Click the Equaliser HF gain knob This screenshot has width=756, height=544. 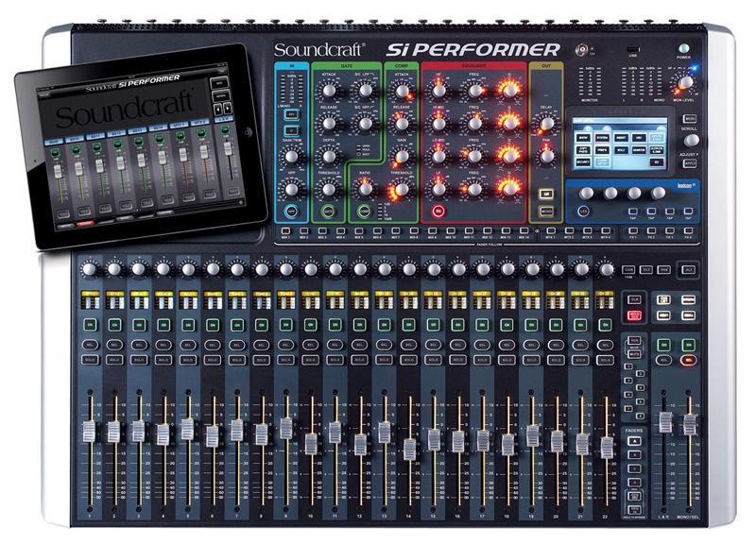coord(438,91)
